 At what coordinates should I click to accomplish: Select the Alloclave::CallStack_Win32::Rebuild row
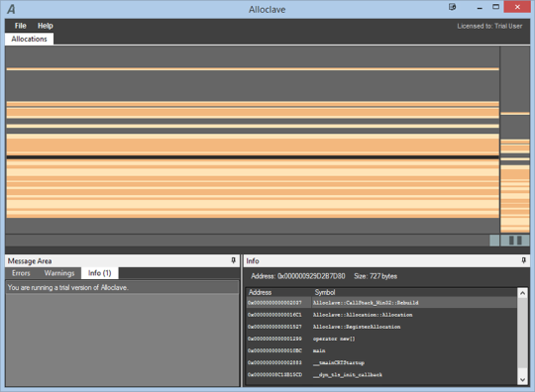(381, 303)
